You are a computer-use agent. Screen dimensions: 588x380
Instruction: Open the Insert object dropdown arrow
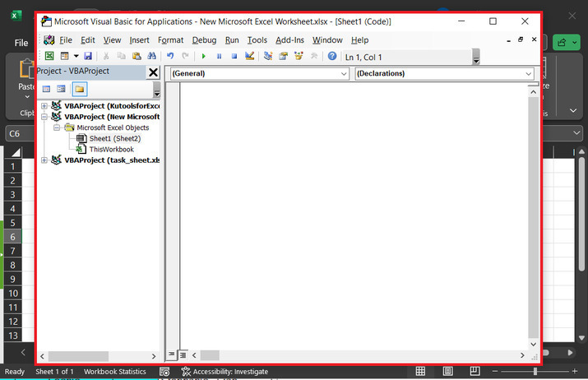click(76, 56)
